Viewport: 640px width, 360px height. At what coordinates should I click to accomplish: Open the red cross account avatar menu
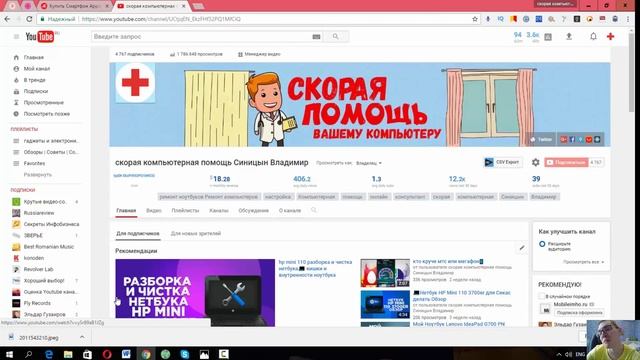(x=611, y=37)
